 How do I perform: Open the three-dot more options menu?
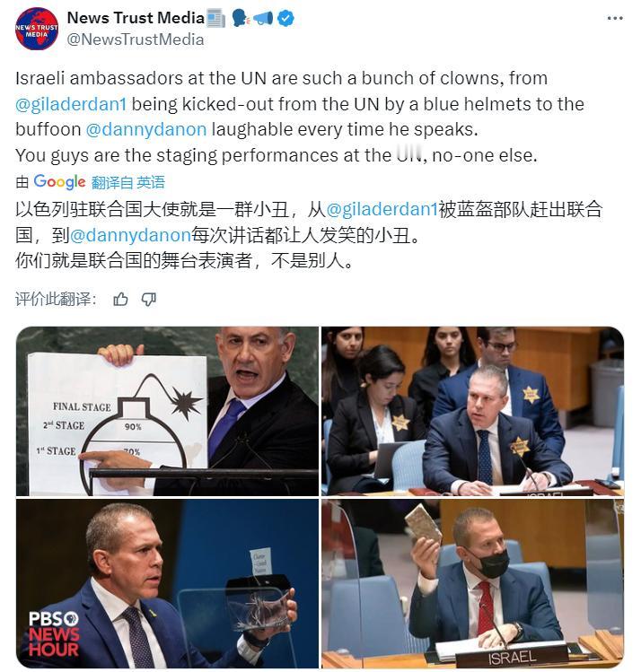click(614, 19)
